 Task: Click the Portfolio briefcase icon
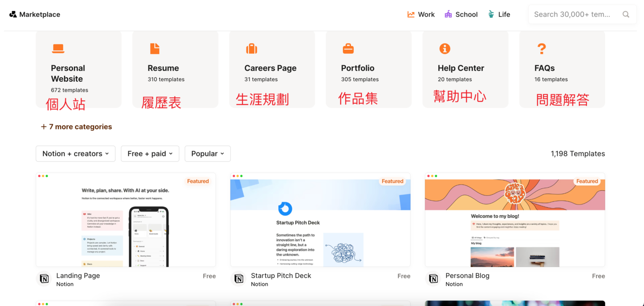(x=348, y=48)
